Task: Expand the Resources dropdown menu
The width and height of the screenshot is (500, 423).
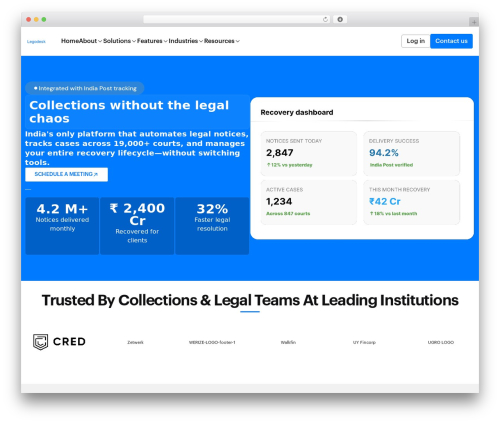Action: coord(222,41)
